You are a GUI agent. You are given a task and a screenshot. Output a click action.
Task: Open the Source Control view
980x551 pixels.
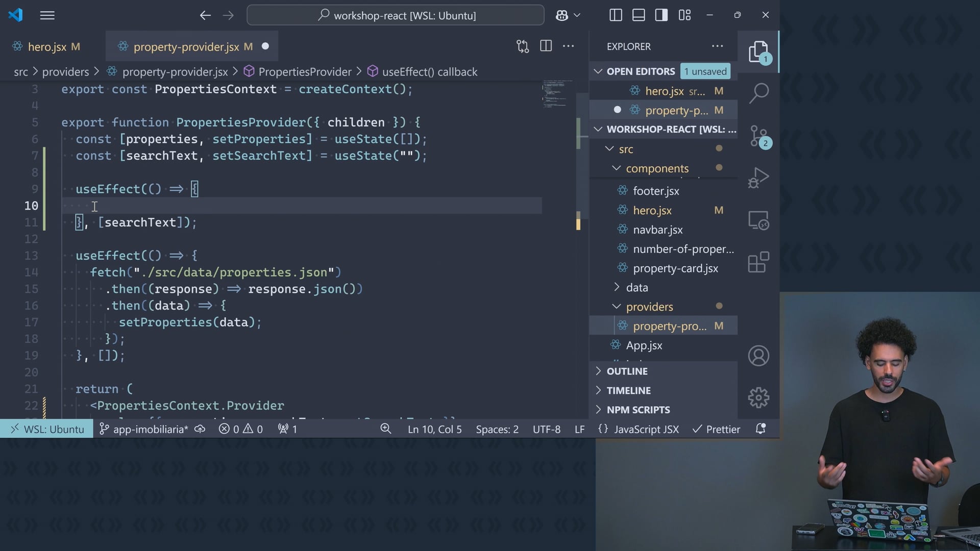point(758,136)
